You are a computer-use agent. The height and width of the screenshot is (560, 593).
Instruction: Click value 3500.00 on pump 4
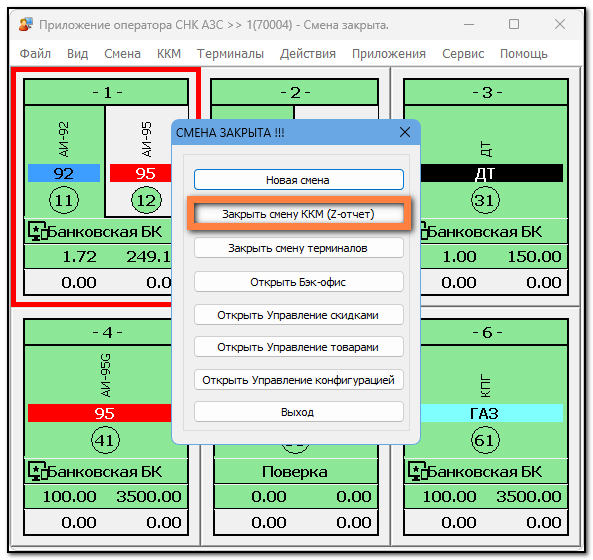149,496
